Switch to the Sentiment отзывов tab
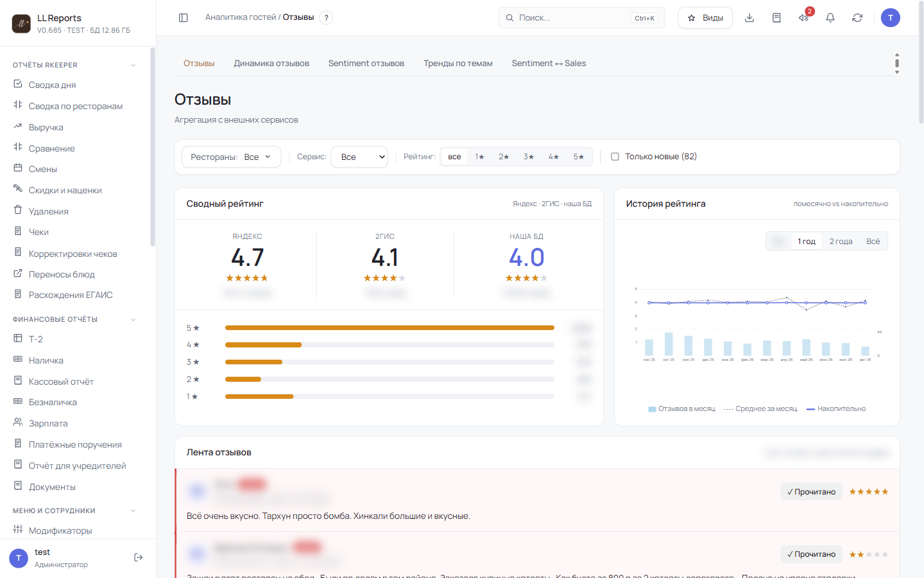The image size is (924, 578). coord(366,64)
